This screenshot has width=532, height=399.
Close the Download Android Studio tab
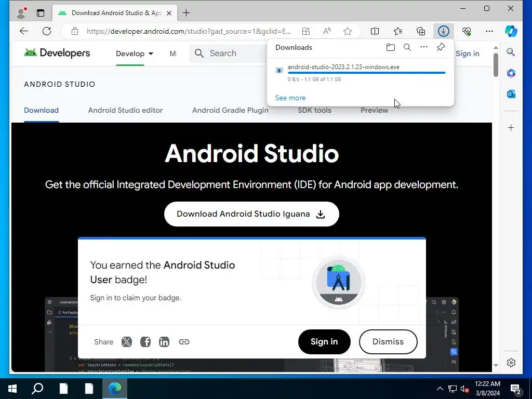[x=169, y=13]
